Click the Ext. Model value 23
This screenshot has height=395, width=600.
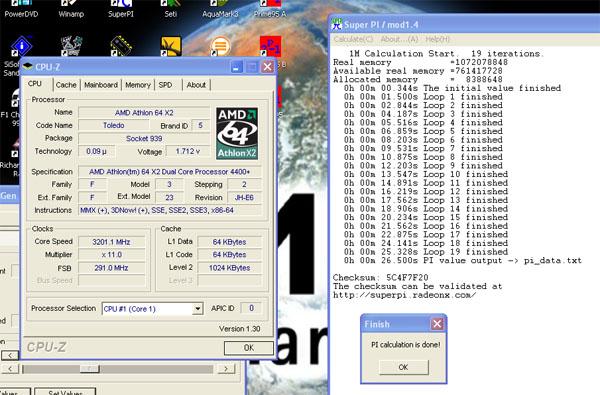pos(169,198)
